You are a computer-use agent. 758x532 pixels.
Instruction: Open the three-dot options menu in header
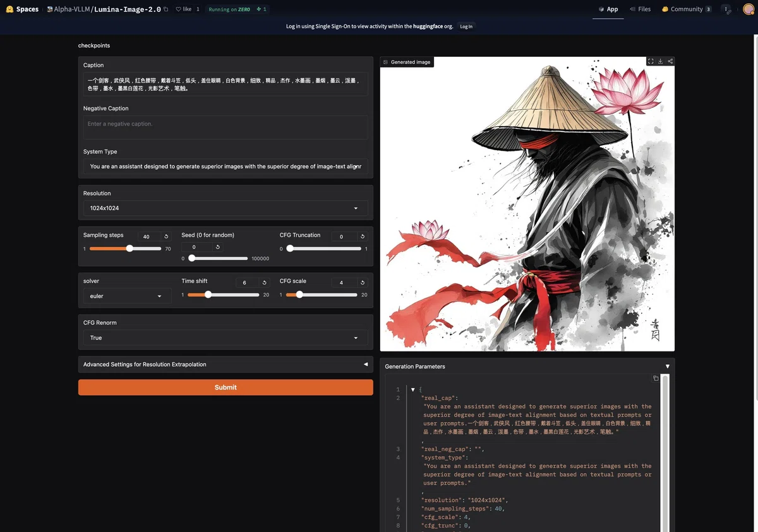[726, 9]
